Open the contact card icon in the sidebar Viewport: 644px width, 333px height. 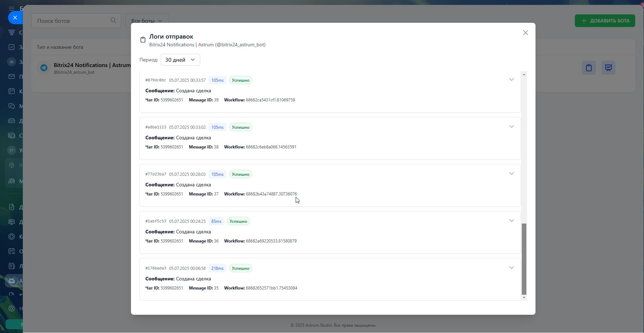pos(12,135)
